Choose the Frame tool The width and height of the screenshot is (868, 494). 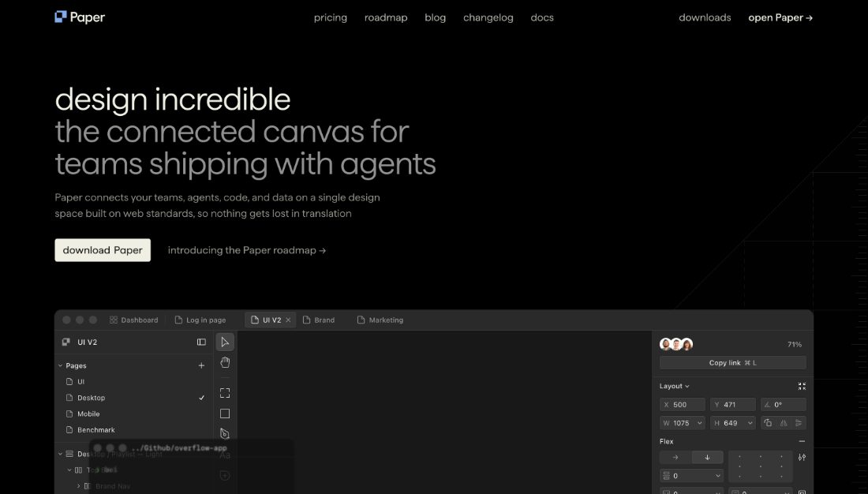click(x=225, y=393)
